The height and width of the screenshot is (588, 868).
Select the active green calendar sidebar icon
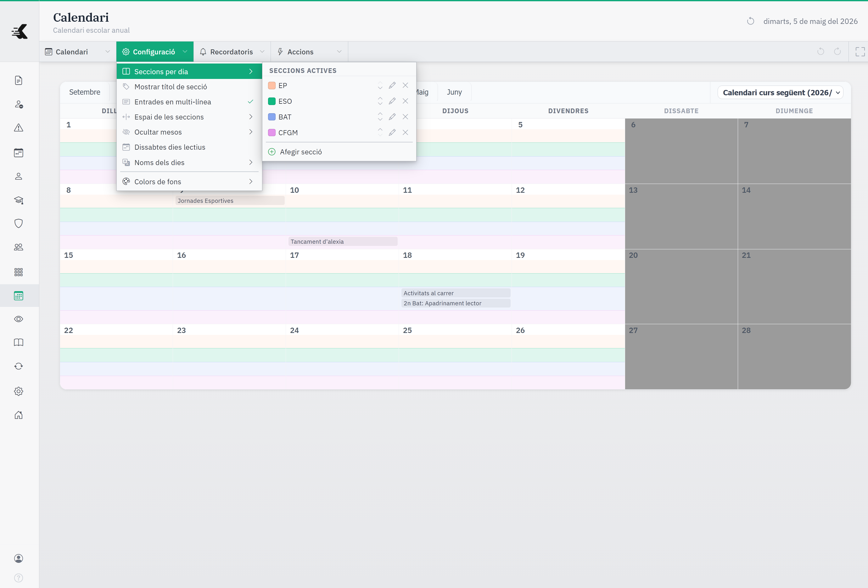[x=19, y=296]
